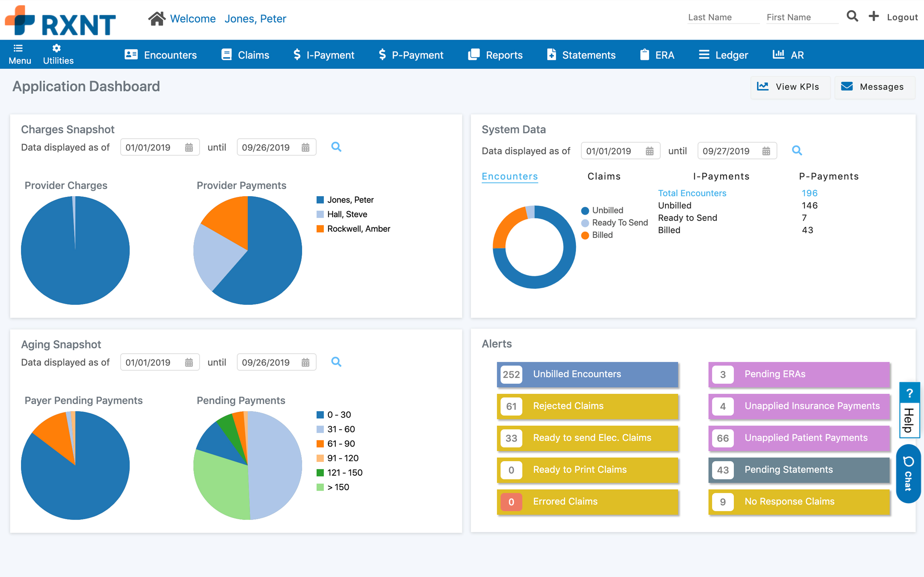Image resolution: width=924 pixels, height=577 pixels.
Task: Click 61 Rejected Claims alert button
Action: pyautogui.click(x=588, y=405)
